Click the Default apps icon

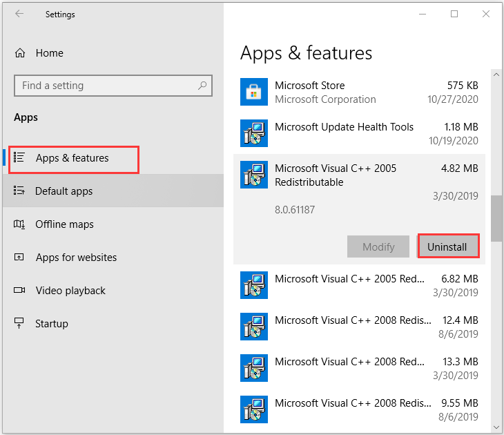point(19,191)
